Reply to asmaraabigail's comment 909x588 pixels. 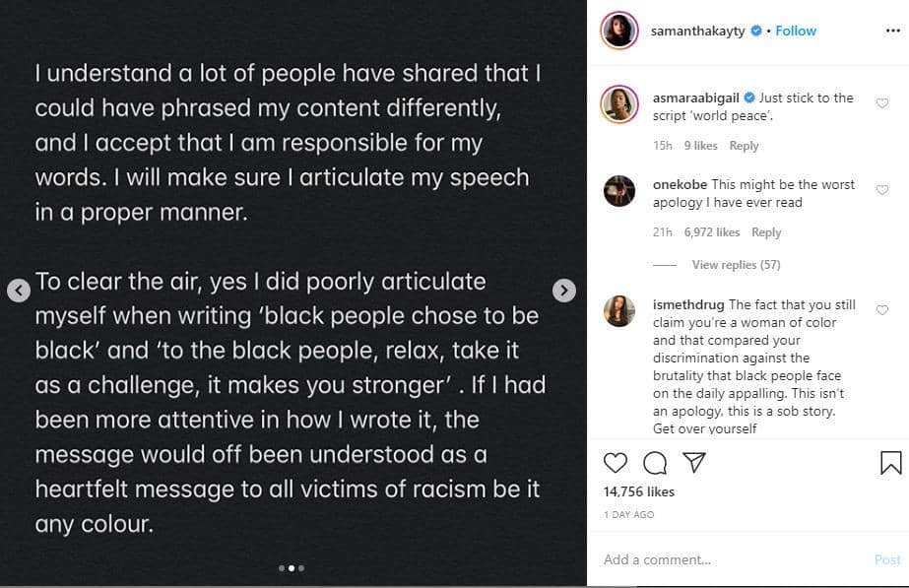tap(744, 146)
